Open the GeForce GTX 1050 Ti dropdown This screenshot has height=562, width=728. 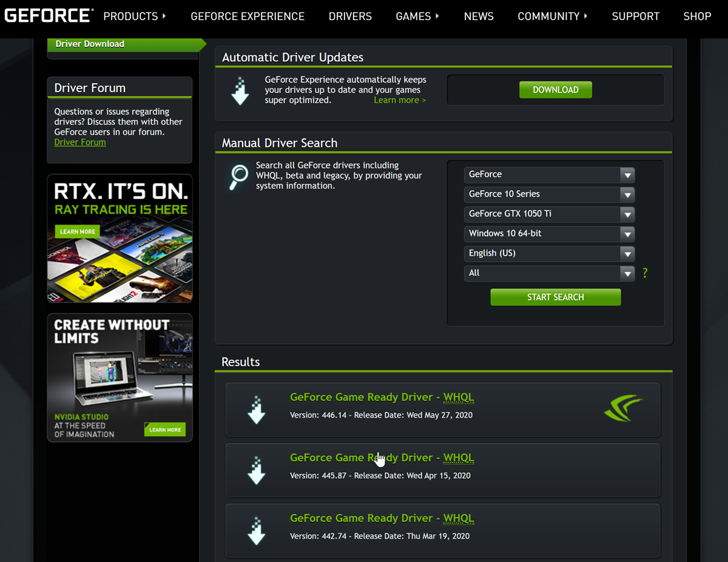pos(549,214)
